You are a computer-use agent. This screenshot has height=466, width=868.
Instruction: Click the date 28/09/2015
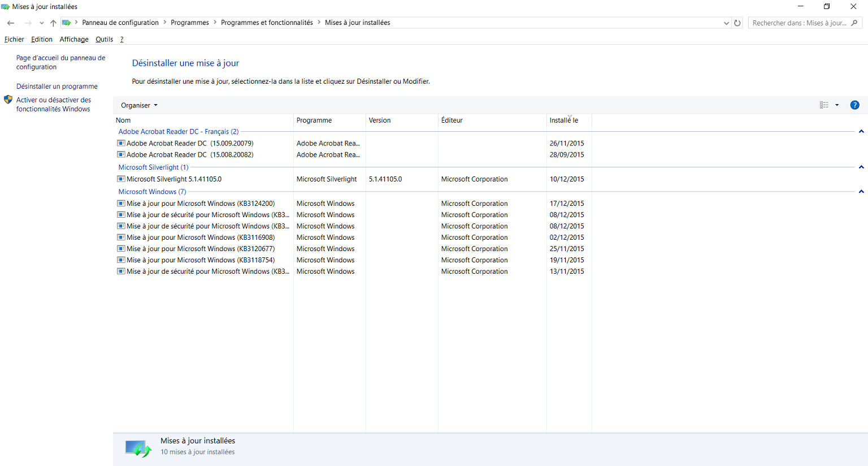tap(567, 155)
